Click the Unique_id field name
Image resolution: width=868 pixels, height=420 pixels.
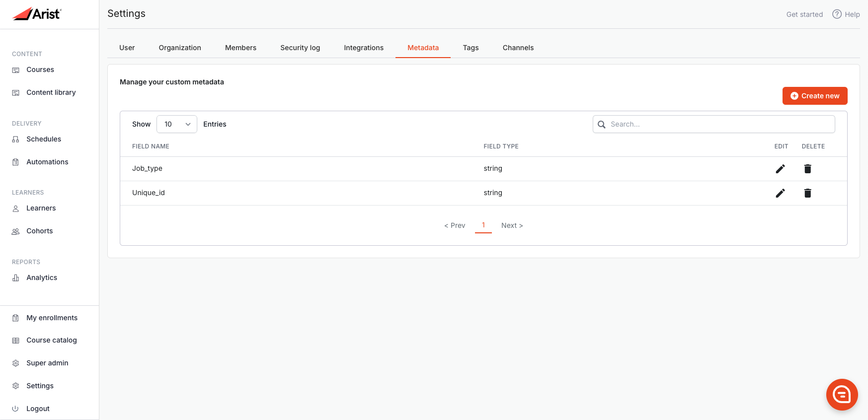coord(149,193)
